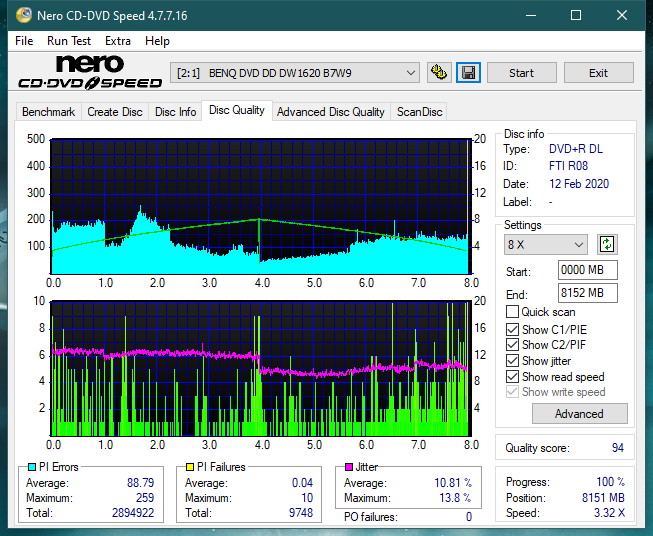Click the disc ID FTI R08 text
The image size is (653, 536).
(568, 166)
